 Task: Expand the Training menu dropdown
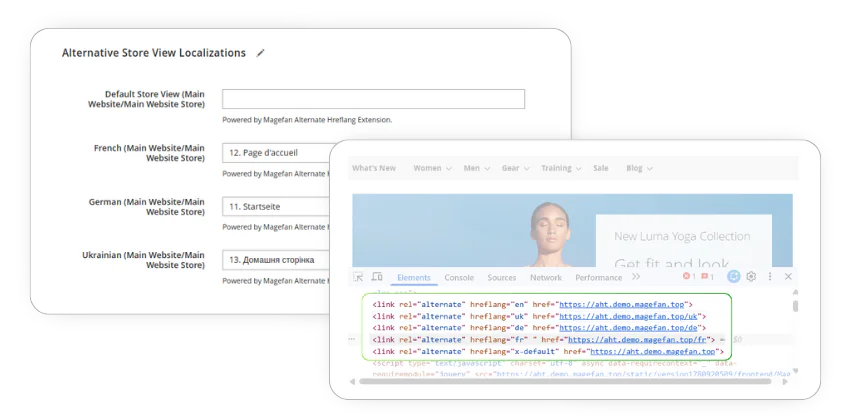(x=561, y=168)
